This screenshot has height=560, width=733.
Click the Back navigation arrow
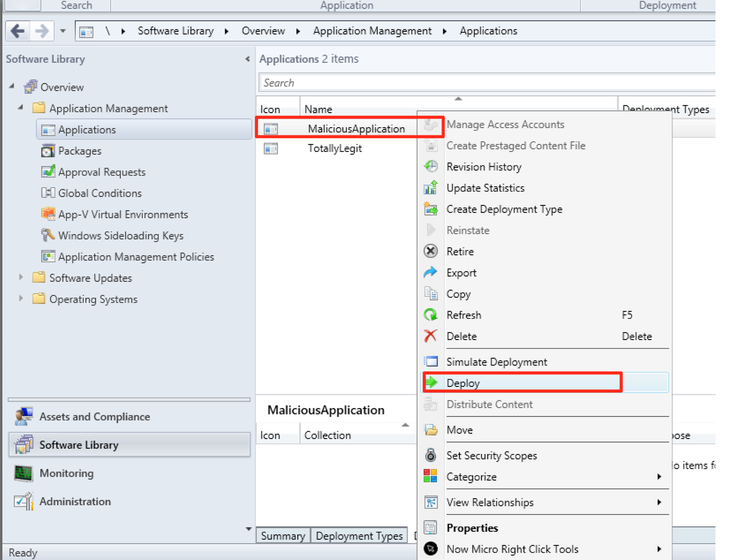pyautogui.click(x=18, y=31)
